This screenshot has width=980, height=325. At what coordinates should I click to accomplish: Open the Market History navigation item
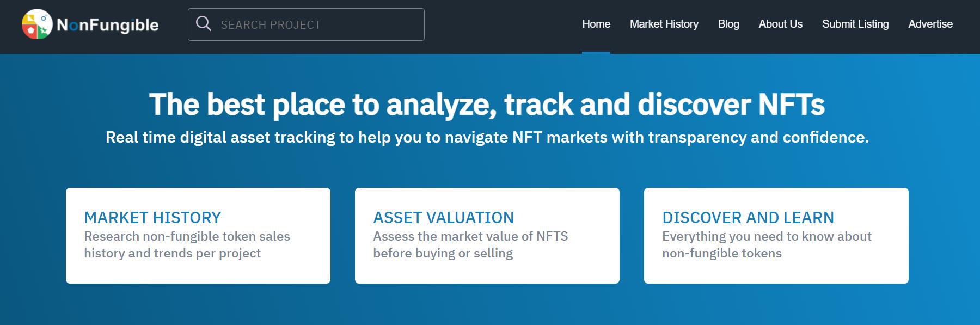tap(663, 24)
